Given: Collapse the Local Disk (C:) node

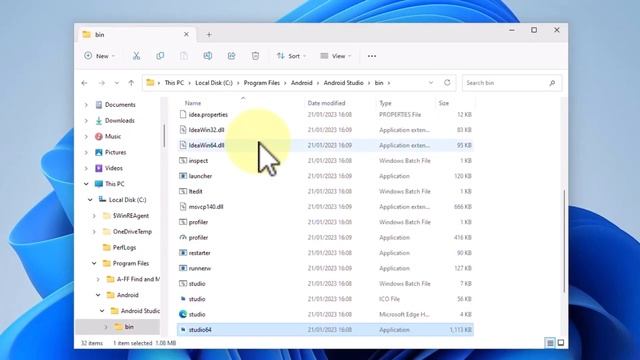Looking at the screenshot, I should coord(90,200).
